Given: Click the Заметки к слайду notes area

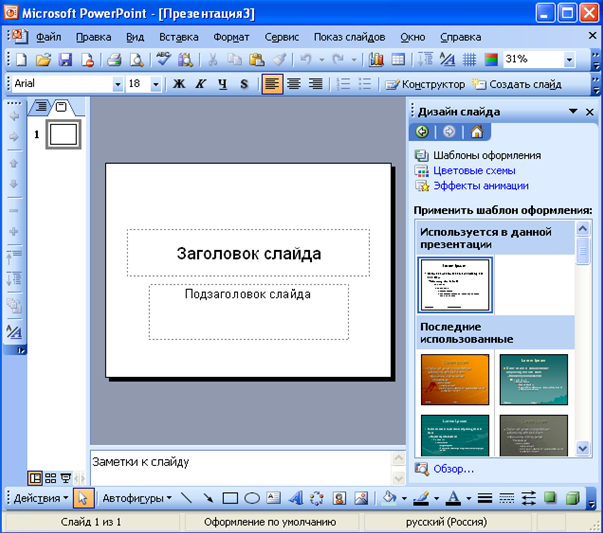Looking at the screenshot, I should (x=240, y=468).
